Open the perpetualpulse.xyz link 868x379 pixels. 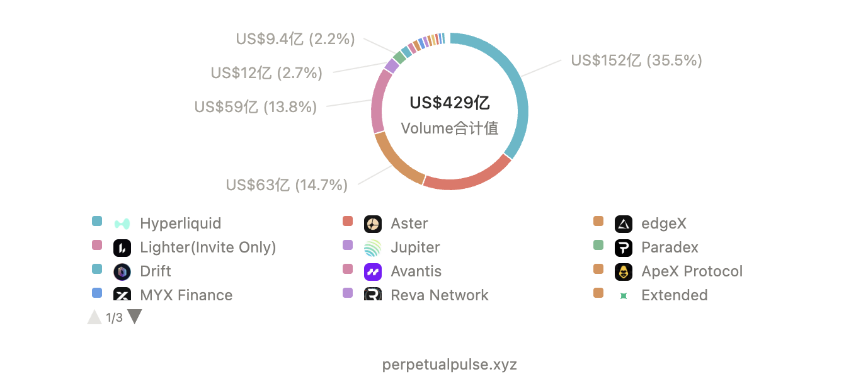pos(450,365)
